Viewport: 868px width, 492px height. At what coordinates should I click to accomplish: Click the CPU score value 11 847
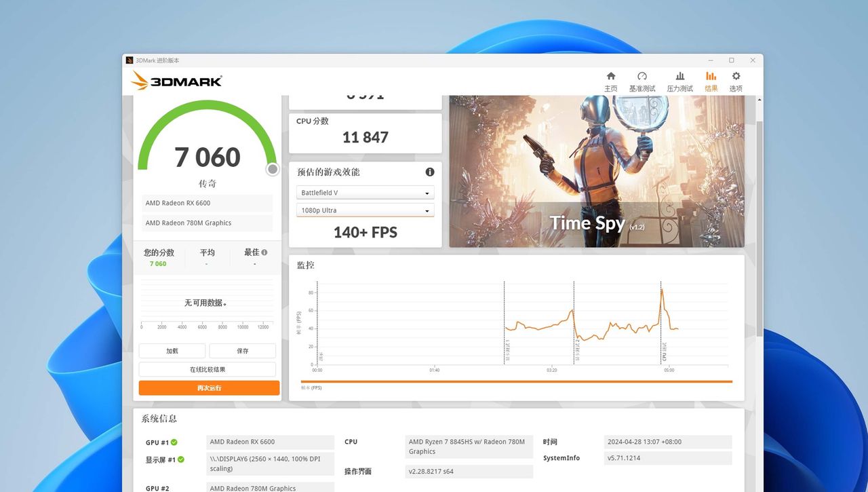point(366,137)
